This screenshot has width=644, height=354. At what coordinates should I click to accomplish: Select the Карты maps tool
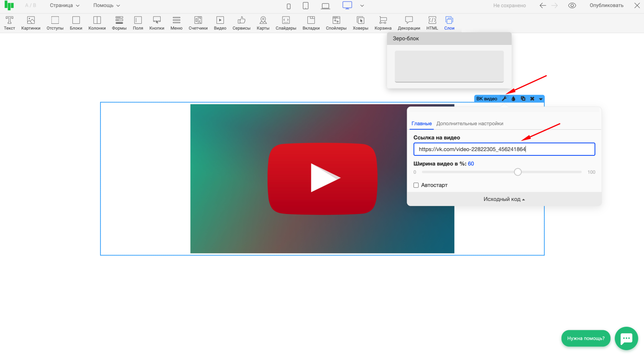tap(263, 23)
